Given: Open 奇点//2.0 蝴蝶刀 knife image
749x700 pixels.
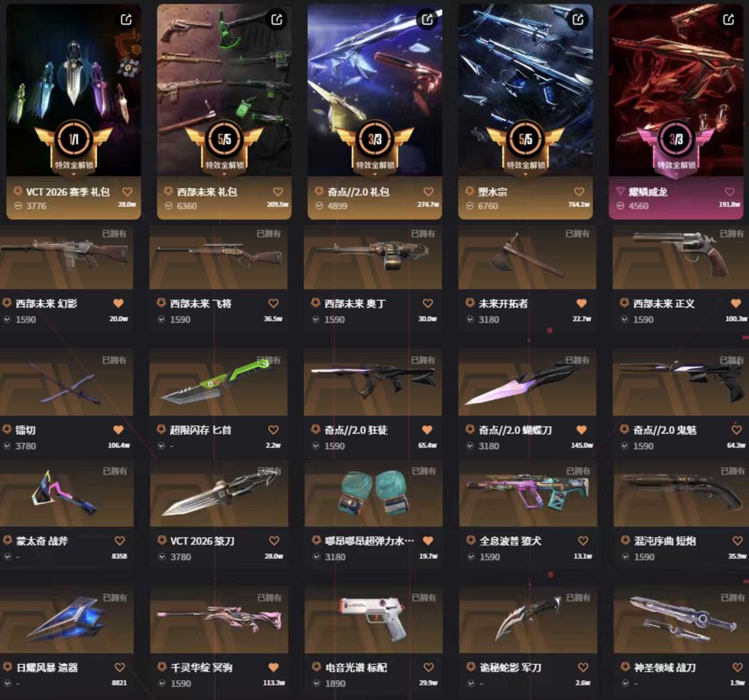Looking at the screenshot, I should [x=527, y=383].
